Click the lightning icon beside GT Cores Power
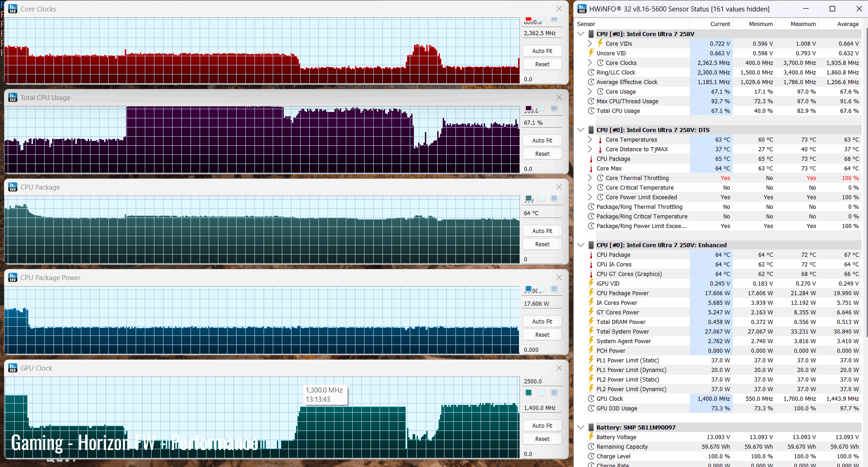The image size is (868, 467). tap(591, 312)
